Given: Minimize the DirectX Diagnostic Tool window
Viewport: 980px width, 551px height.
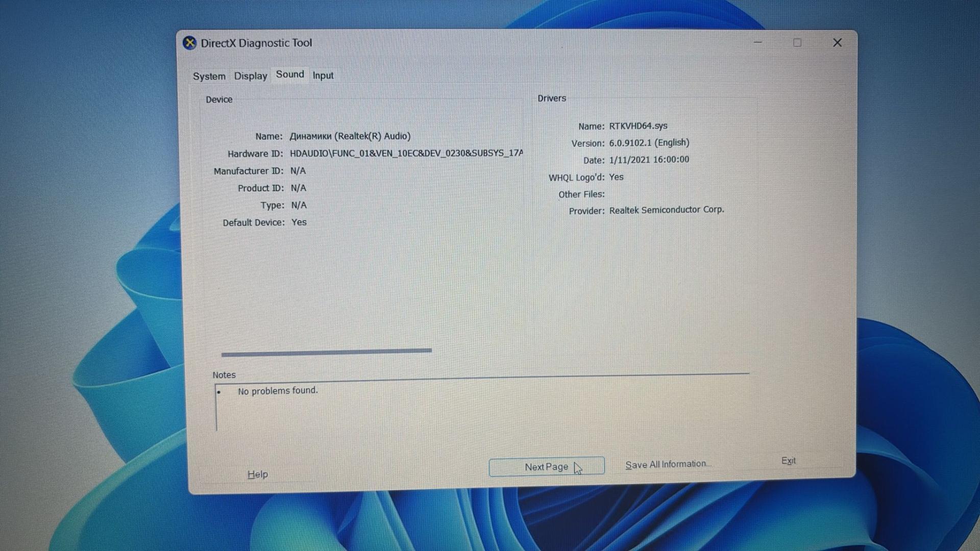Looking at the screenshot, I should point(758,43).
